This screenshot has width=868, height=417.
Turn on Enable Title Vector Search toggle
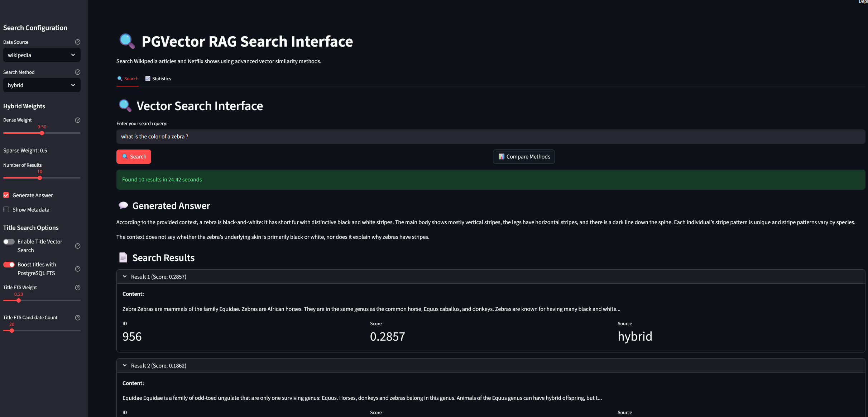pyautogui.click(x=9, y=242)
